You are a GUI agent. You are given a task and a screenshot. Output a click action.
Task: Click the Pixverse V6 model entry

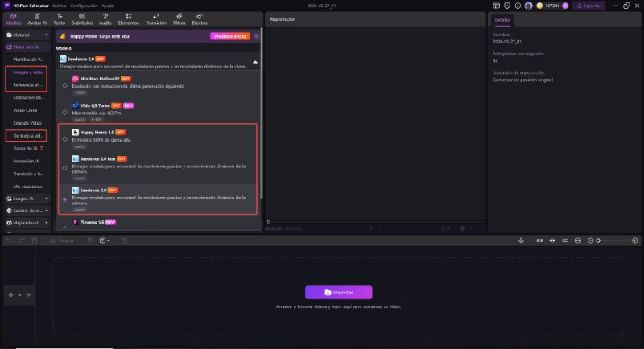tap(159, 222)
